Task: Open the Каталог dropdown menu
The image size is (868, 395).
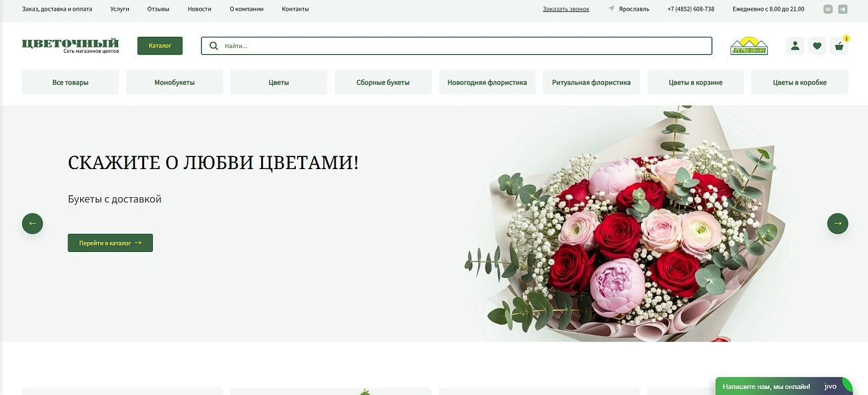Action: tap(160, 45)
